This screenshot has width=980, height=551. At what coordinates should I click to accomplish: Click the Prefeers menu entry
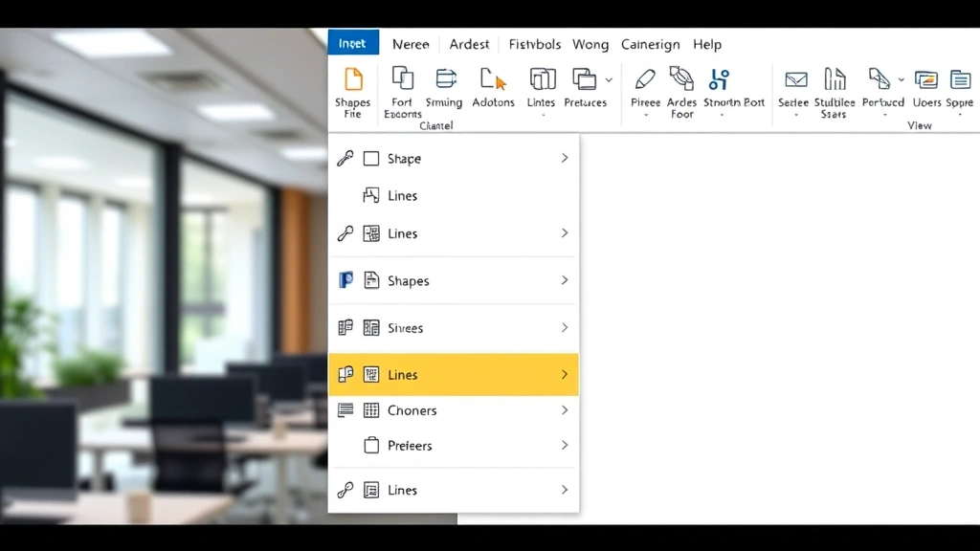point(409,445)
